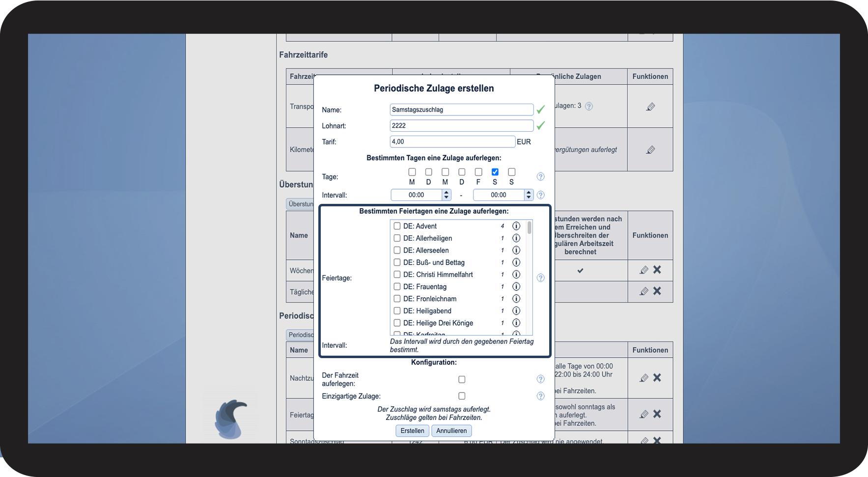Click the Tarif field showing 4,00

[x=452, y=142]
